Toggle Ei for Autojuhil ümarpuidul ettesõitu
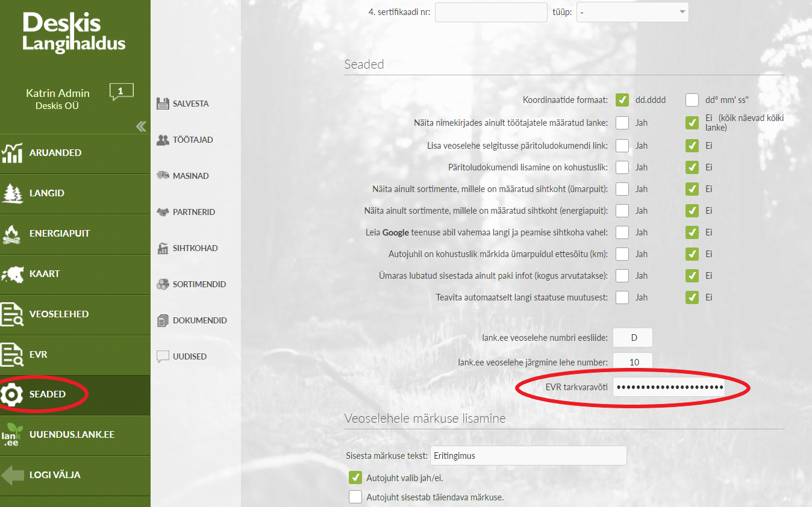 pyautogui.click(x=692, y=254)
